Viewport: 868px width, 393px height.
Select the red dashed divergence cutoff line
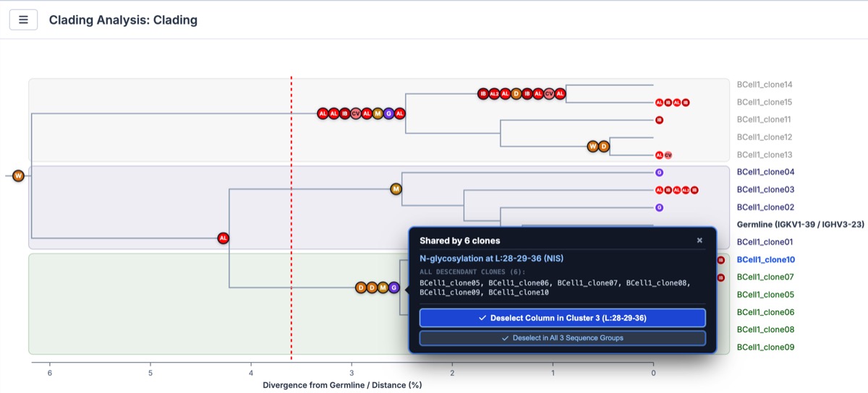click(291, 217)
